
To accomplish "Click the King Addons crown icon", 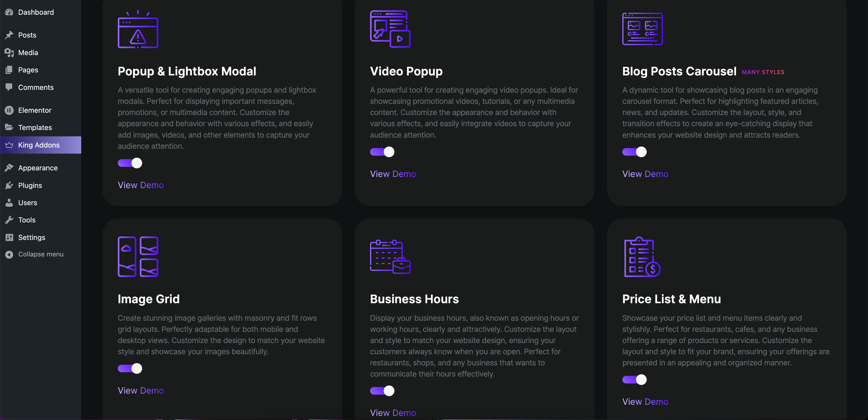I will coord(9,145).
